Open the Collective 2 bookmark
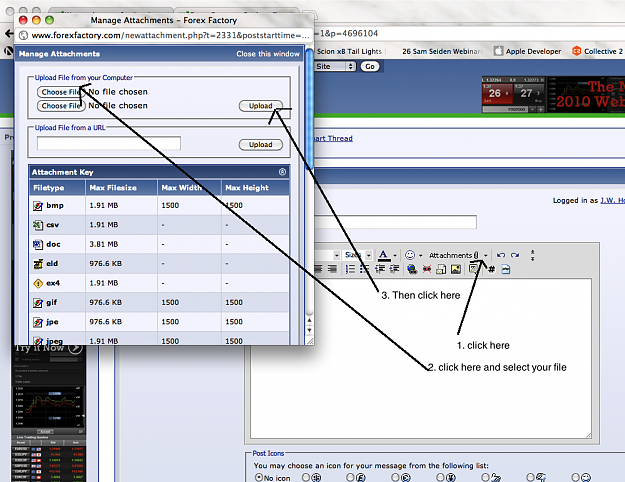The height and width of the screenshot is (482, 625). point(597,51)
